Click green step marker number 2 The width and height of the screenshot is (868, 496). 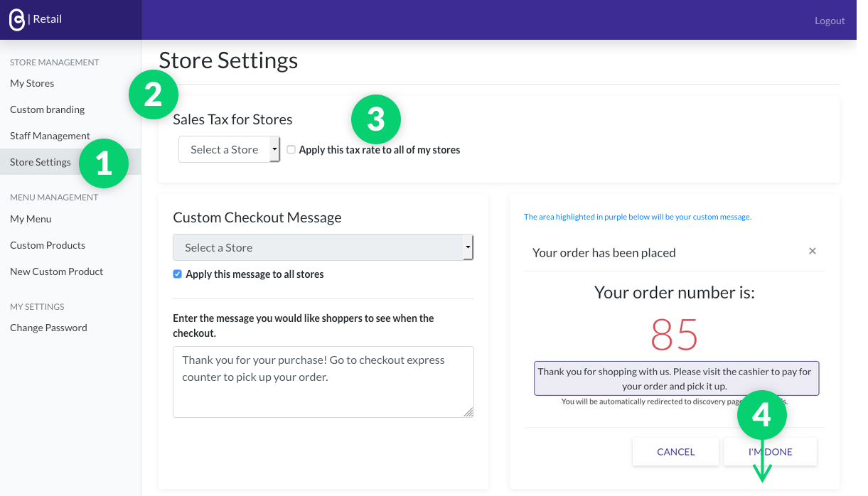click(x=154, y=95)
